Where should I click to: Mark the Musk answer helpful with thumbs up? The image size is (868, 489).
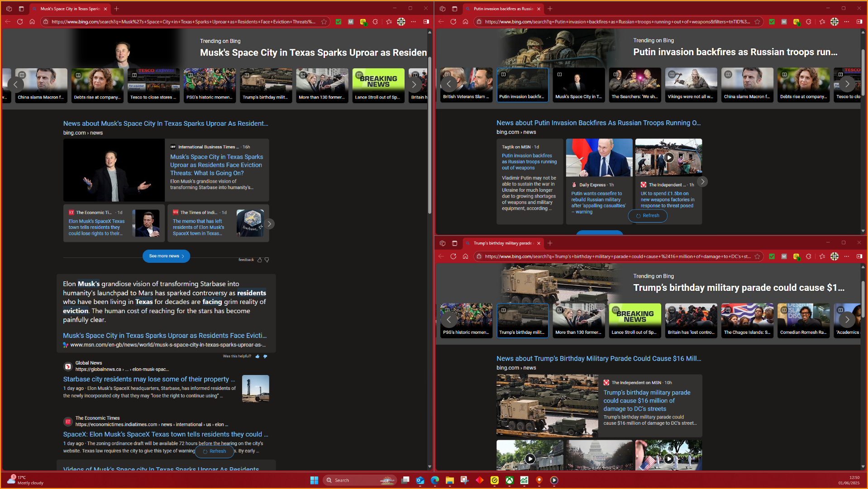click(x=258, y=356)
